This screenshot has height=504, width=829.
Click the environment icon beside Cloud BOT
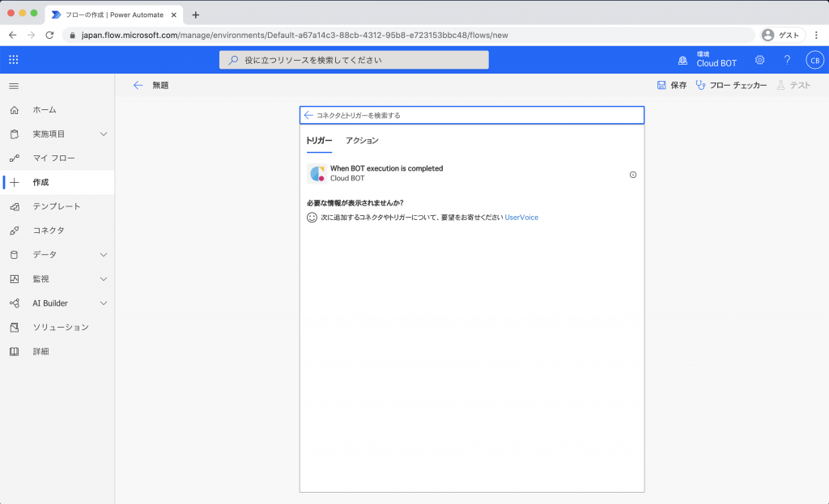682,60
